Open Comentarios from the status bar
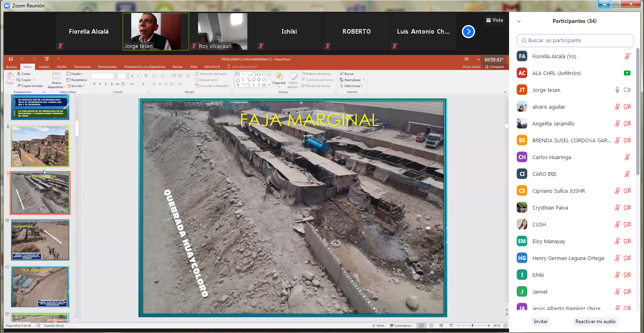Image resolution: width=644 pixels, height=333 pixels. point(401,326)
